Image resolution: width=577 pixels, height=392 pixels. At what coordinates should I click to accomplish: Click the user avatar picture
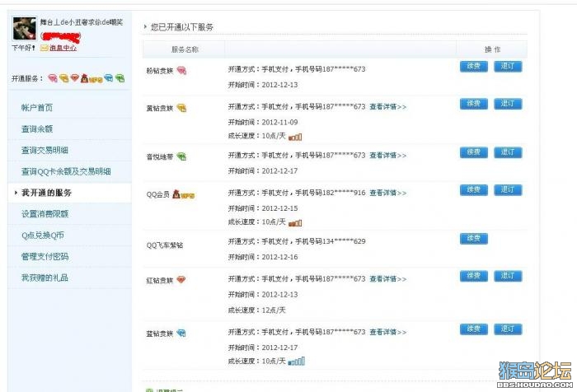point(25,28)
